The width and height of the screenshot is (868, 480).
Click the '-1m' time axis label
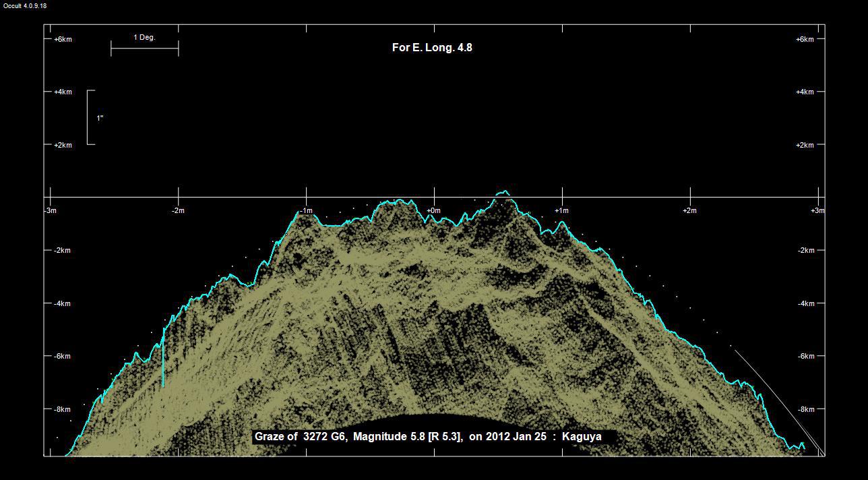click(x=306, y=210)
